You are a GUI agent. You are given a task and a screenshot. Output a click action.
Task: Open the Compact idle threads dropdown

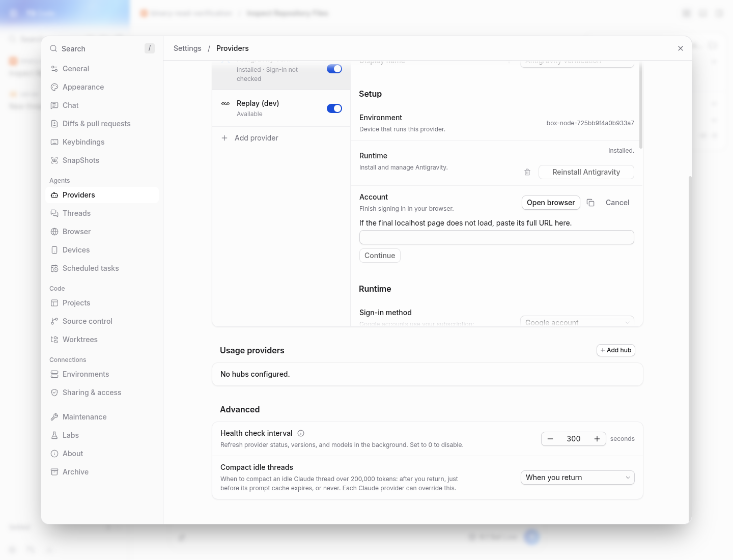578,478
